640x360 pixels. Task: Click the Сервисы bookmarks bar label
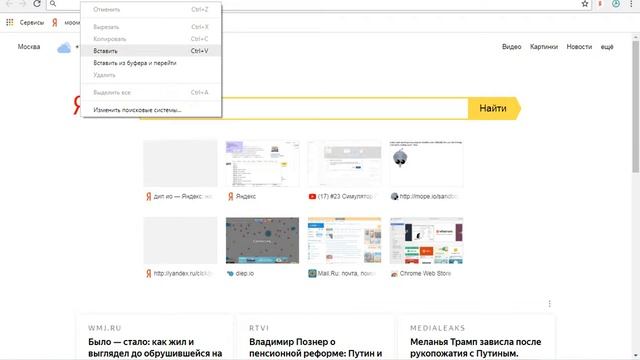pos(32,22)
